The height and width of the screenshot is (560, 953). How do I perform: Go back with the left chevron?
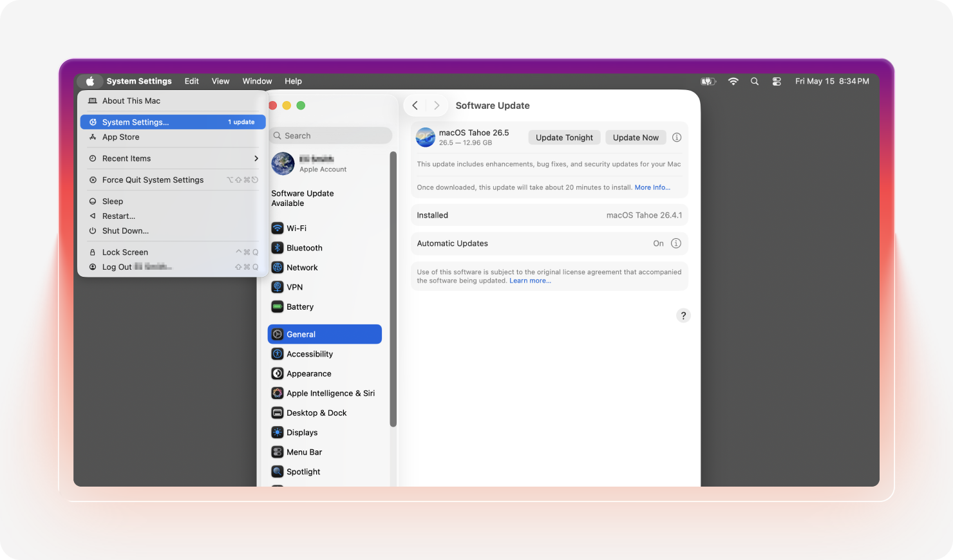point(415,106)
